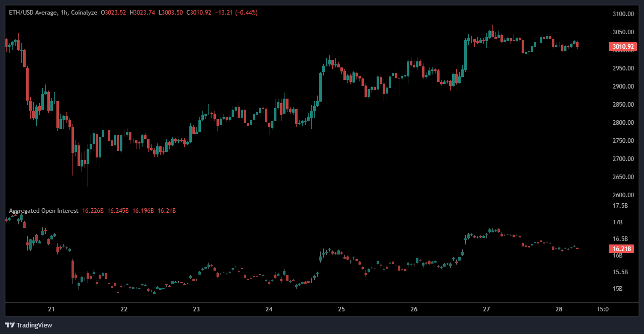This screenshot has height=334, width=644.
Task: Click the 3100.00 price axis label
Action: [x=622, y=14]
